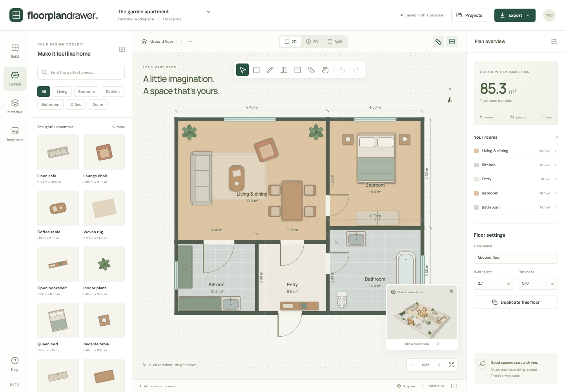Click Take a closer look link

point(422,344)
